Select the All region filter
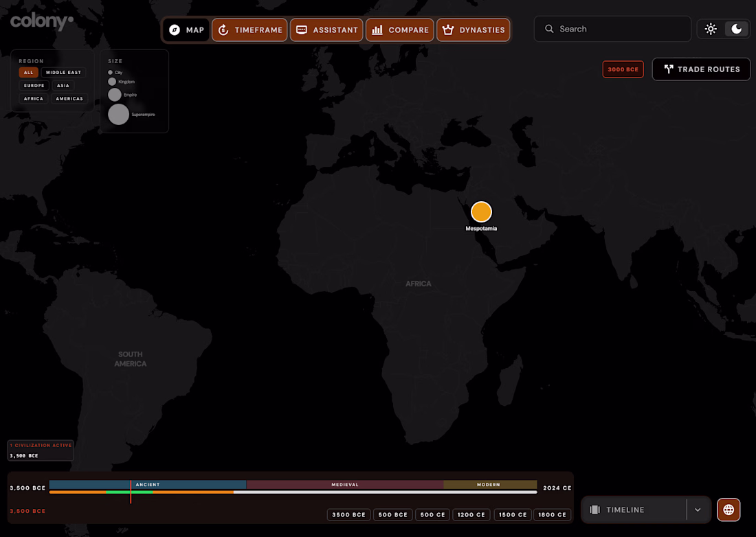This screenshot has height=537, width=756. point(28,72)
